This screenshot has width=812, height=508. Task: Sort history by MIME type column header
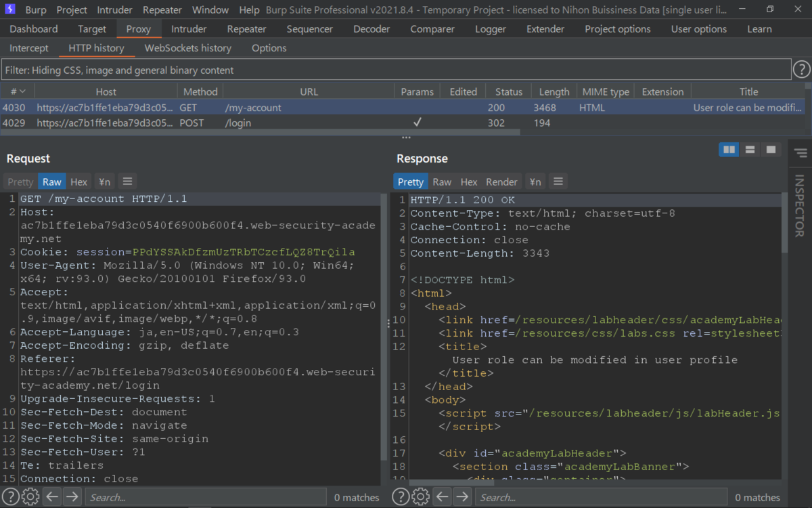(x=606, y=91)
